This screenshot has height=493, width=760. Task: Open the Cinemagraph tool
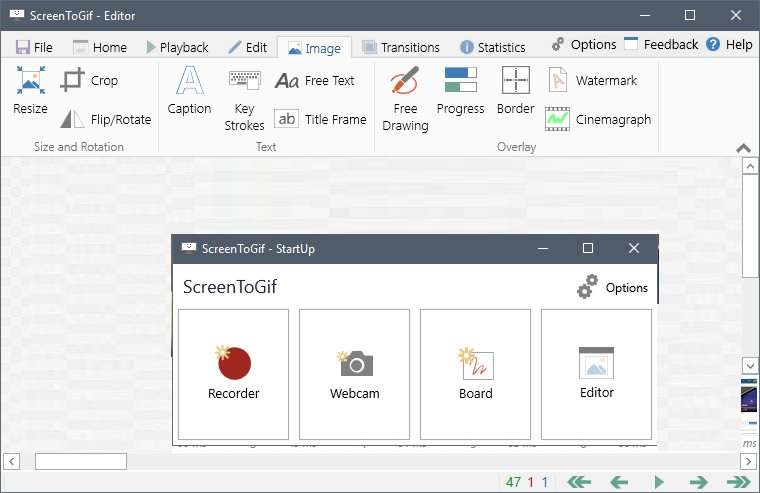[598, 119]
